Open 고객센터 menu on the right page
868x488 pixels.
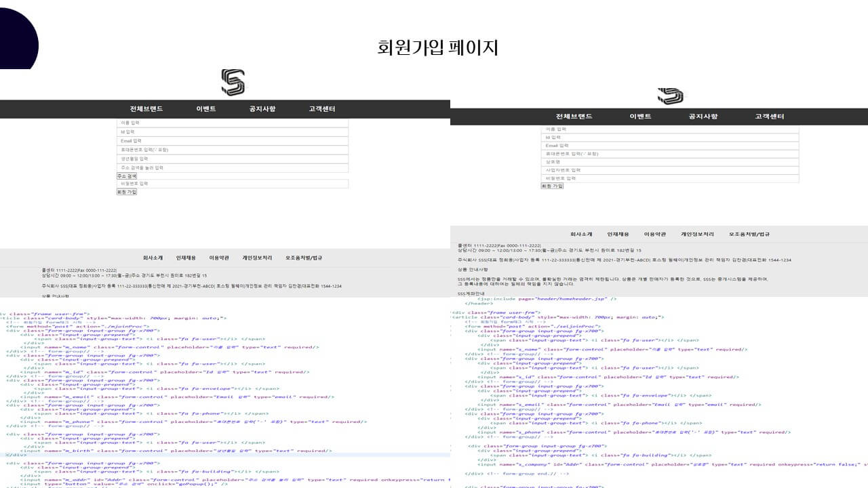[770, 117]
